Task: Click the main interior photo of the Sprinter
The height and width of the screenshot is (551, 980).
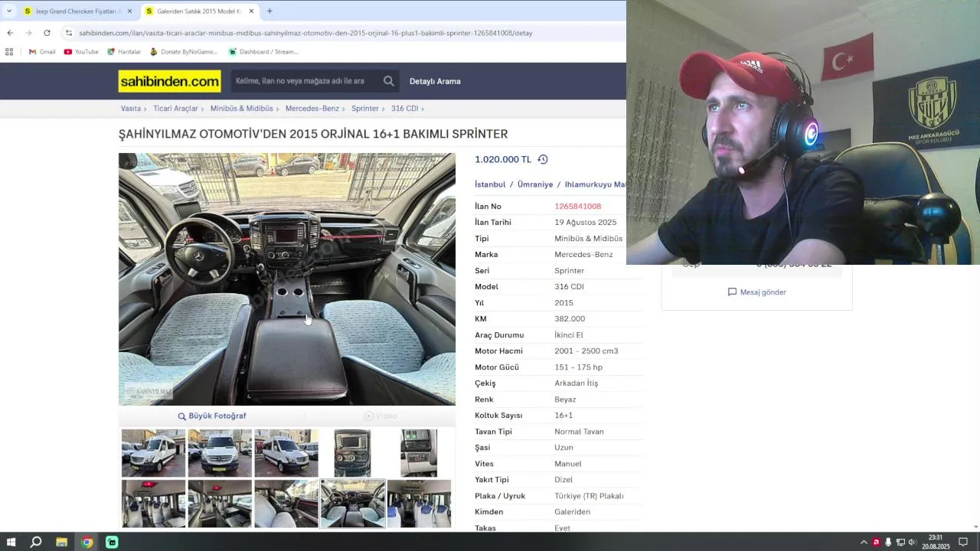Action: click(287, 279)
